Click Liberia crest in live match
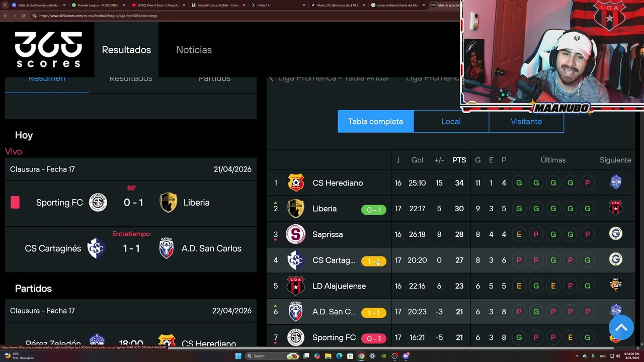Screen dimensions: 644x362 click(169, 203)
